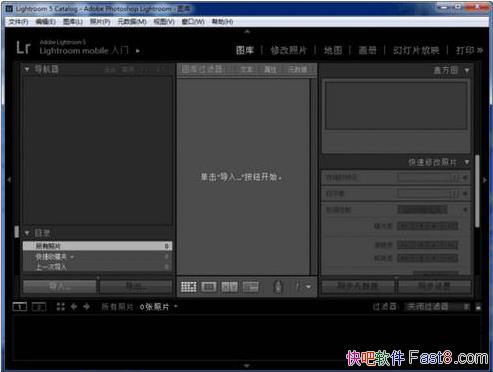Select the 文本 Text library filter tab
The width and height of the screenshot is (493, 372).
click(246, 69)
